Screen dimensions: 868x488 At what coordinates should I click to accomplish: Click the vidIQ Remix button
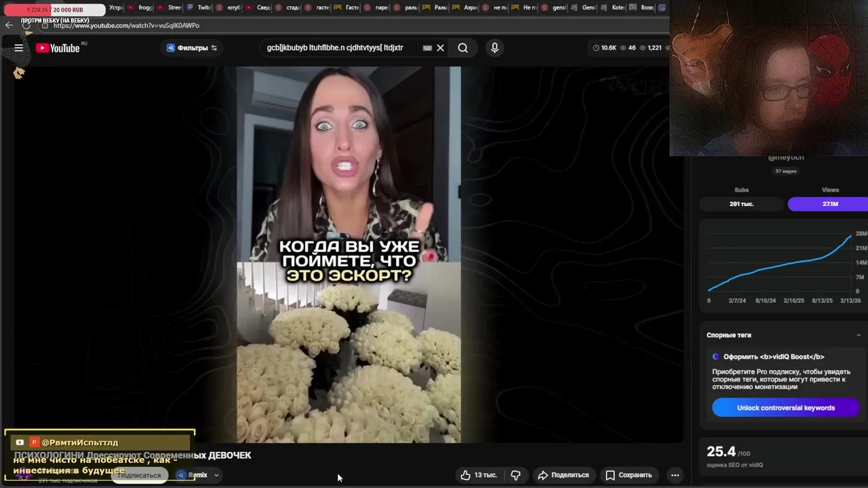[192, 475]
